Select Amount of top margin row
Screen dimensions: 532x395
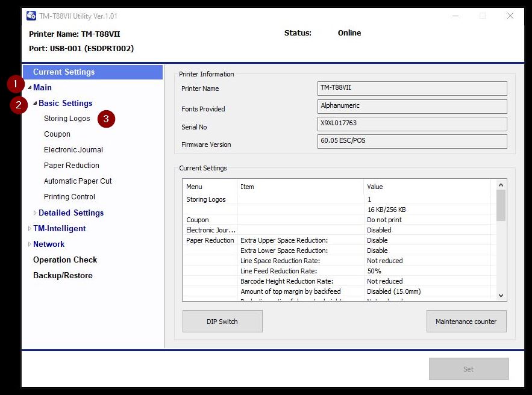coord(337,291)
